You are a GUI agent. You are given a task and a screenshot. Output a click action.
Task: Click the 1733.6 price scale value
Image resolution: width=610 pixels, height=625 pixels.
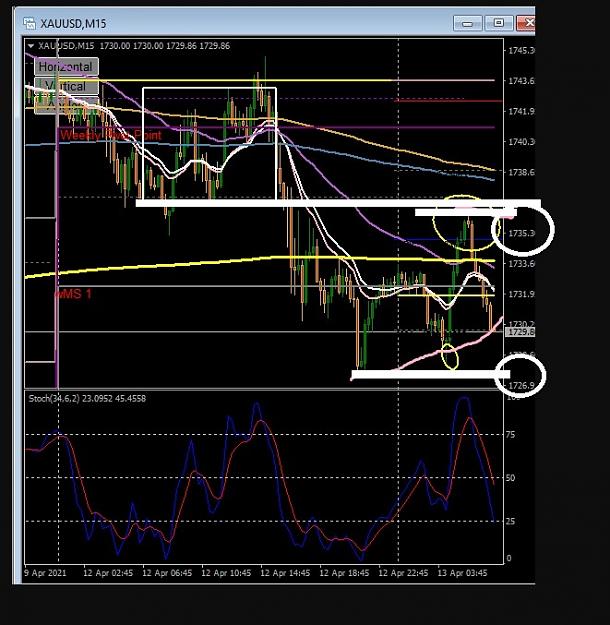click(x=521, y=263)
